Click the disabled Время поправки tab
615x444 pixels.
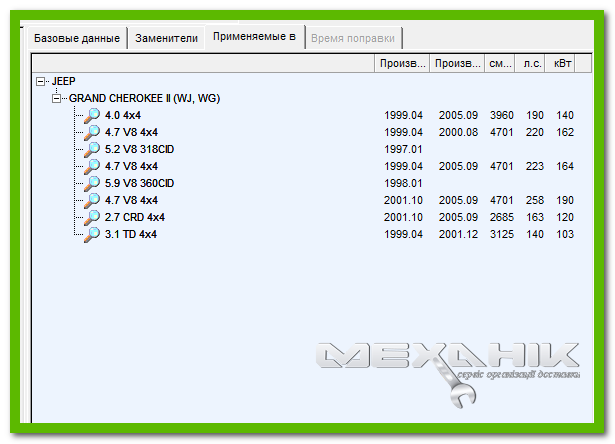click(x=353, y=38)
